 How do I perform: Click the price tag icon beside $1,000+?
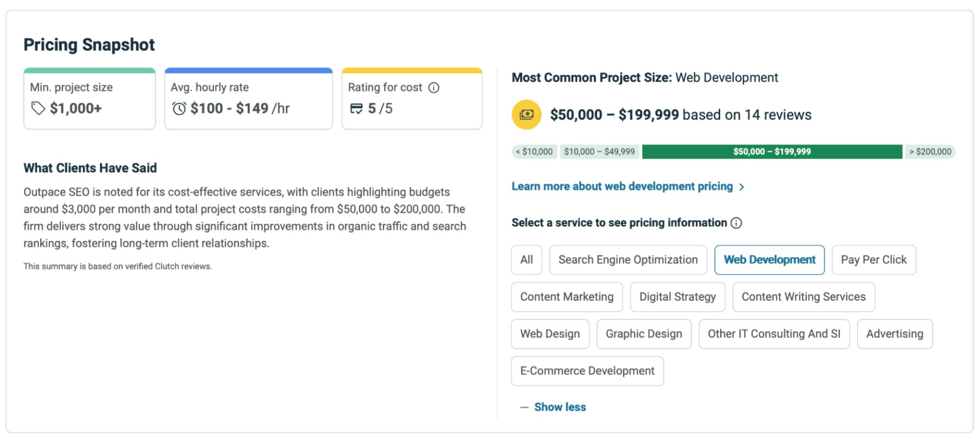point(38,108)
